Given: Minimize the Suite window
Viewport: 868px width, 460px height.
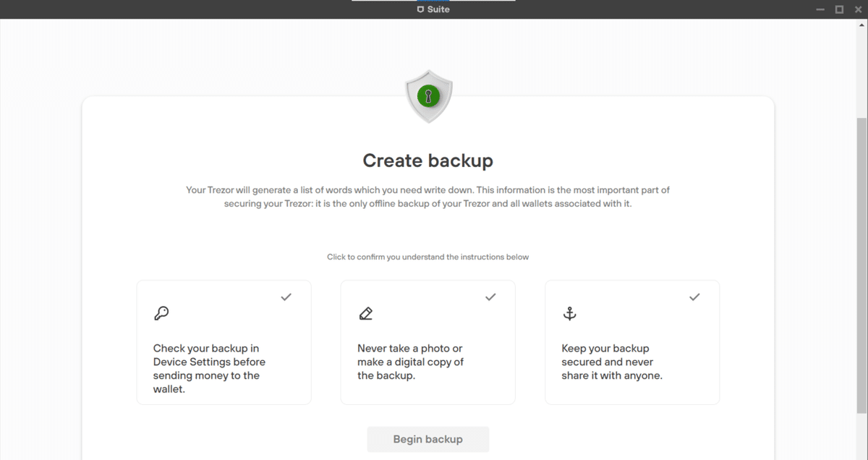Looking at the screenshot, I should [820, 9].
